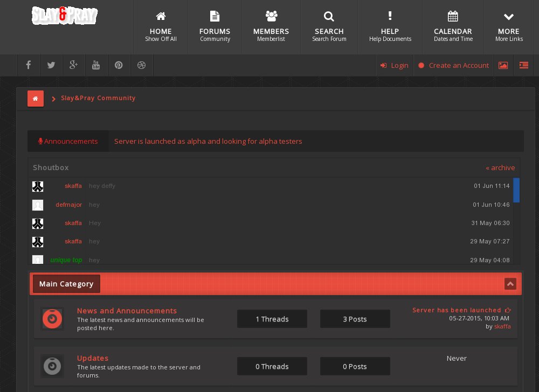539x392 pixels.
Task: Click the Pinterest icon
Action: 119,65
